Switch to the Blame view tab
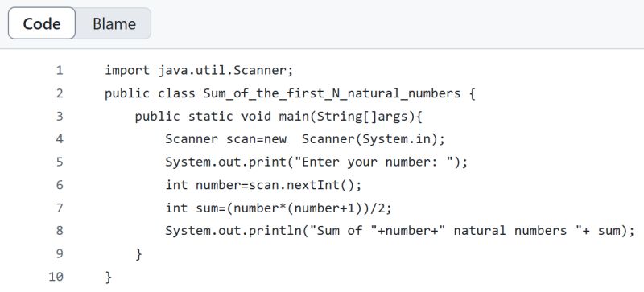This screenshot has width=644, height=292. pyautogui.click(x=114, y=23)
